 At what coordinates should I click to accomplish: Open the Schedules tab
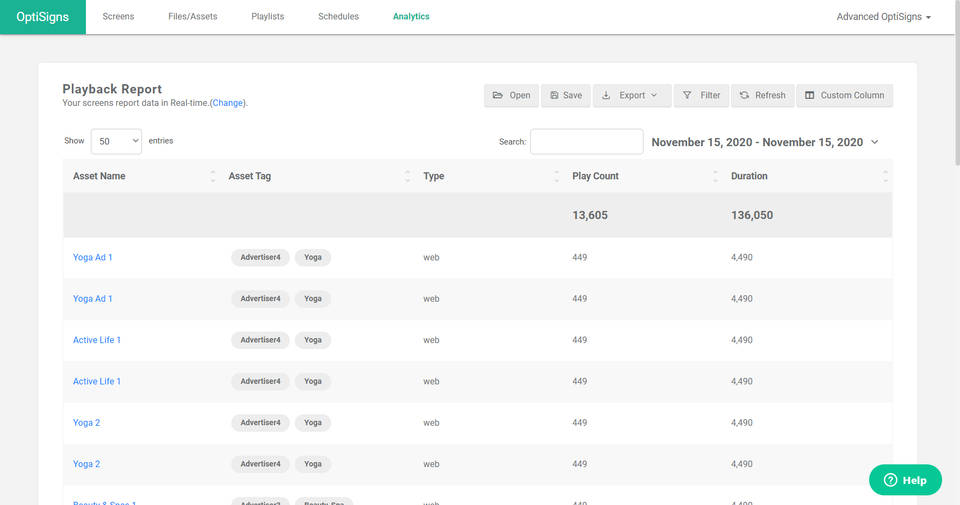[x=338, y=17]
